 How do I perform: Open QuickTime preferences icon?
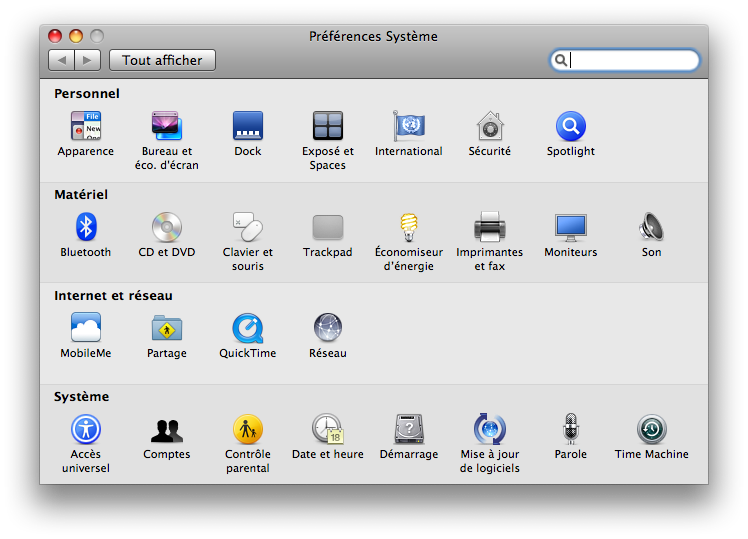coord(248,328)
